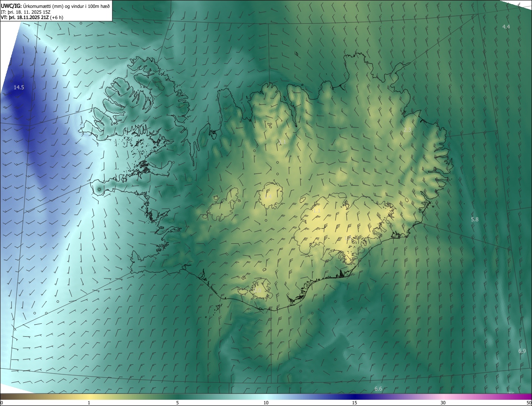Click the colour scale tick label "30"
The height and width of the screenshot is (406, 532).
pos(443,403)
